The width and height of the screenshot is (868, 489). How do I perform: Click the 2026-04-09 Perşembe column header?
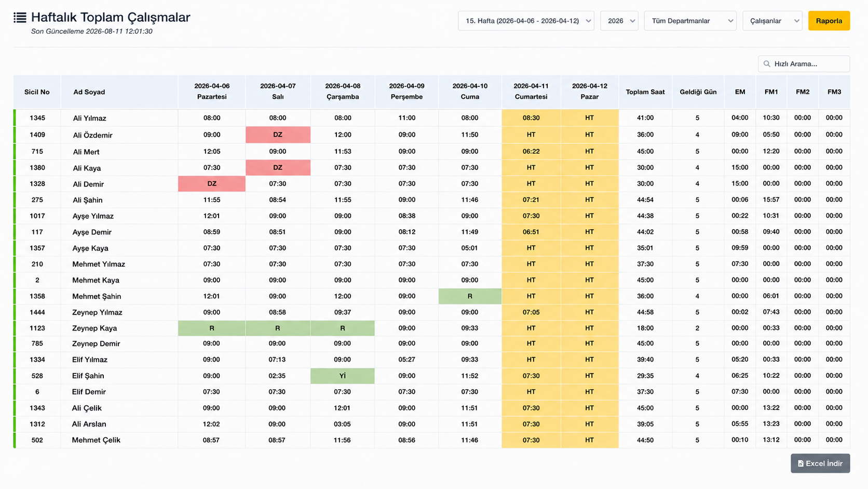point(406,91)
